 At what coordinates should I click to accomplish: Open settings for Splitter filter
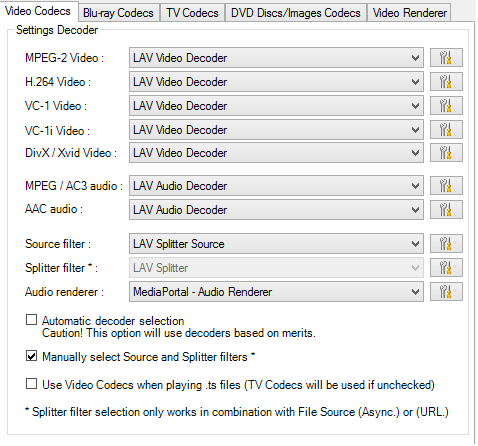(446, 268)
